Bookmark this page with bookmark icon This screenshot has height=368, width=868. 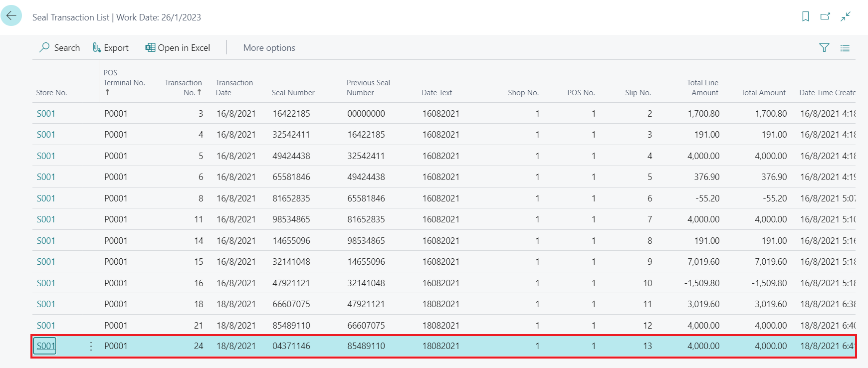pyautogui.click(x=805, y=17)
